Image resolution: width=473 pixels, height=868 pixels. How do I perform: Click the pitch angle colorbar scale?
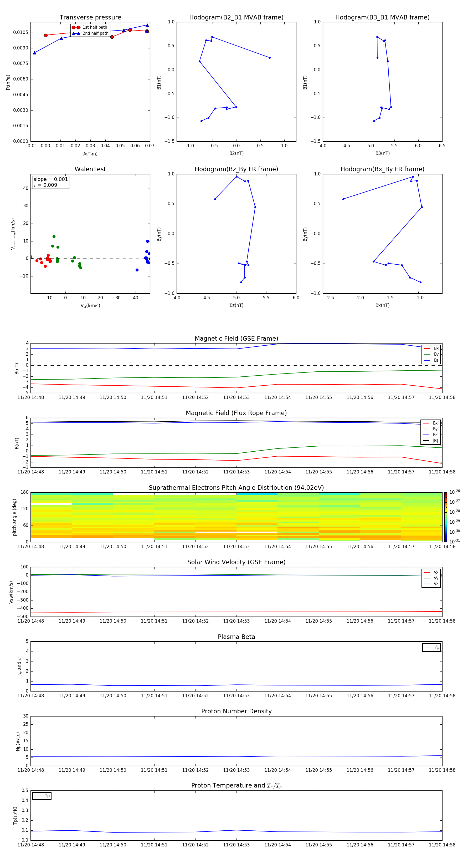coord(446,517)
